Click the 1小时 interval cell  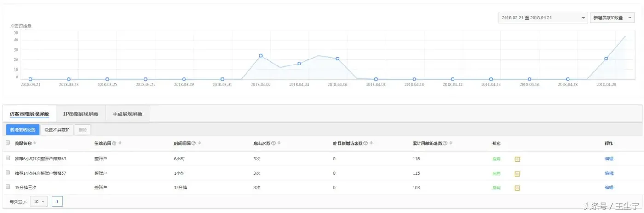179,173
